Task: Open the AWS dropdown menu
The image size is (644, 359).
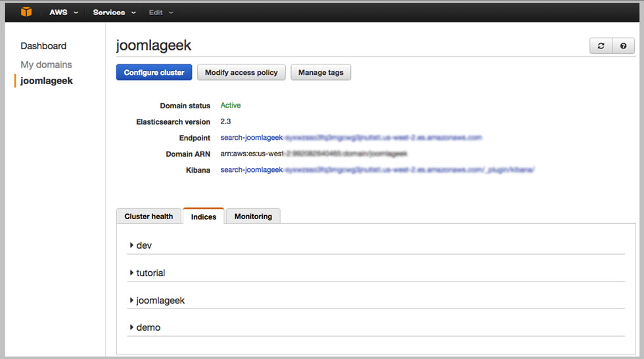Action: 64,12
